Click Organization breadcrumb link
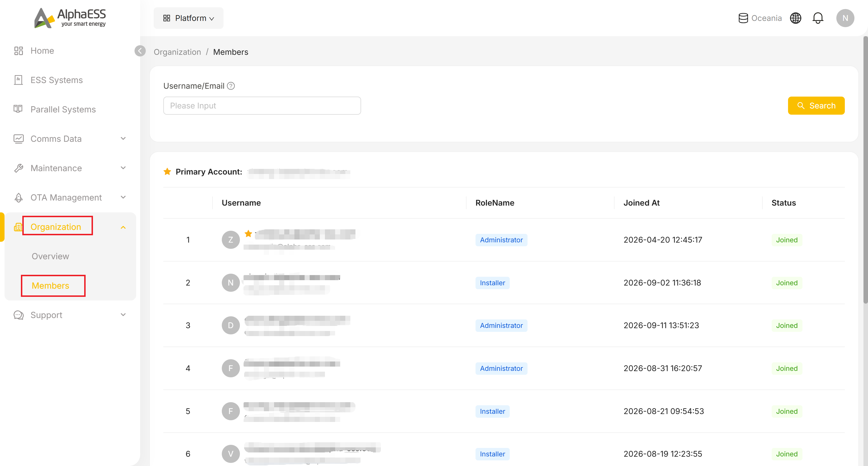The image size is (868, 466). 177,52
